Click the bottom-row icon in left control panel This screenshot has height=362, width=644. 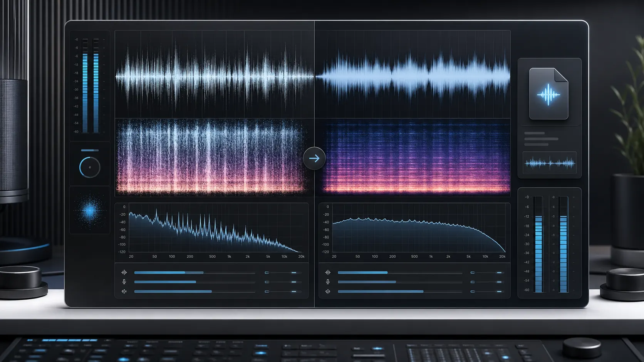click(124, 292)
